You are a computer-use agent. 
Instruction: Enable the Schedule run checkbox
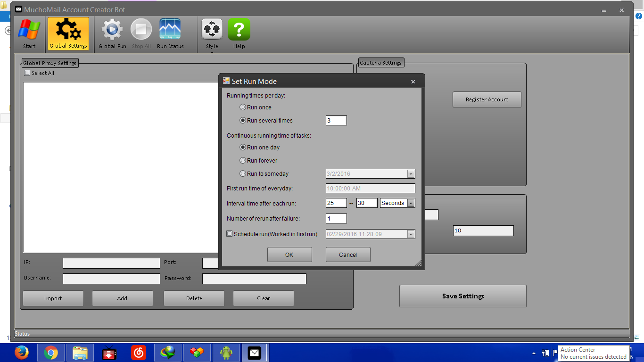click(230, 234)
